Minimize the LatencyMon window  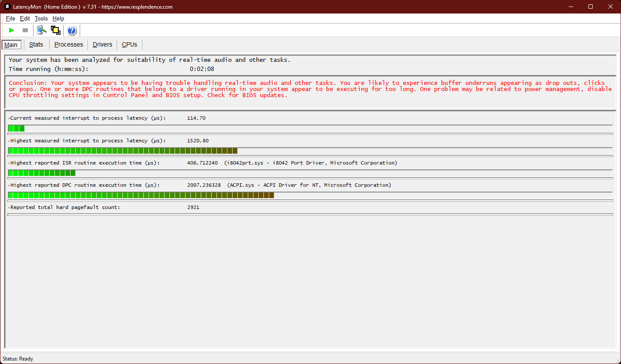coord(570,7)
